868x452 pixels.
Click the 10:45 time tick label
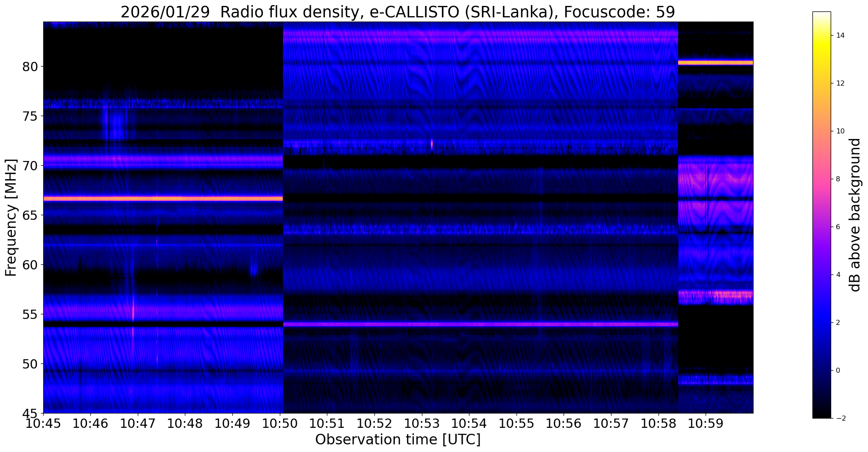[x=43, y=423]
